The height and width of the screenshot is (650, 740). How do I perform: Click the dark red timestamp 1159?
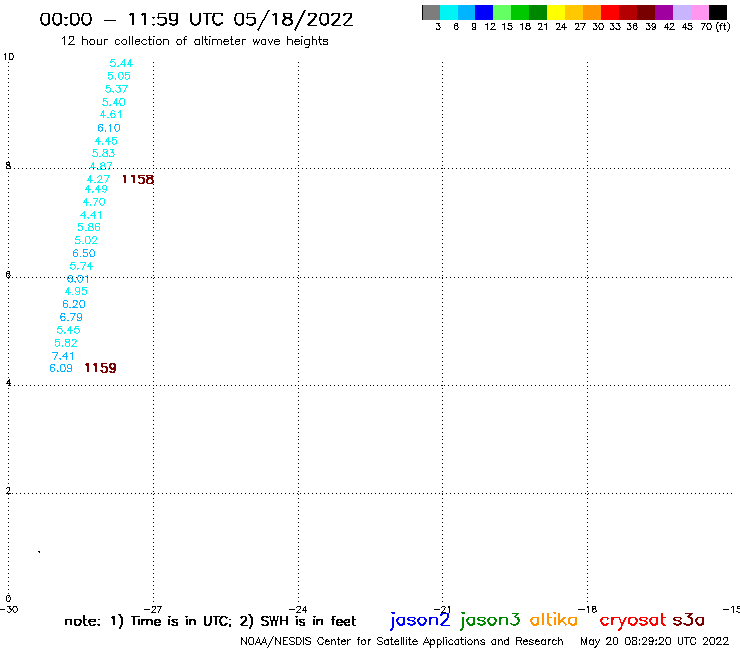100,368
